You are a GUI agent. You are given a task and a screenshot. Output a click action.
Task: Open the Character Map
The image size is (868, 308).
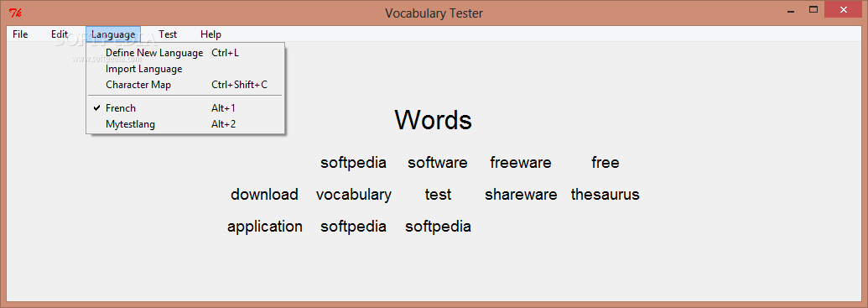coord(185,86)
